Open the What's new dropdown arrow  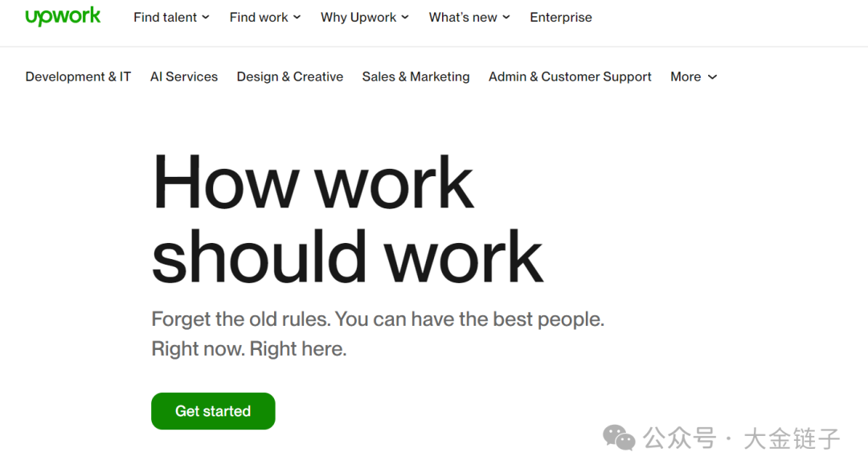506,17
